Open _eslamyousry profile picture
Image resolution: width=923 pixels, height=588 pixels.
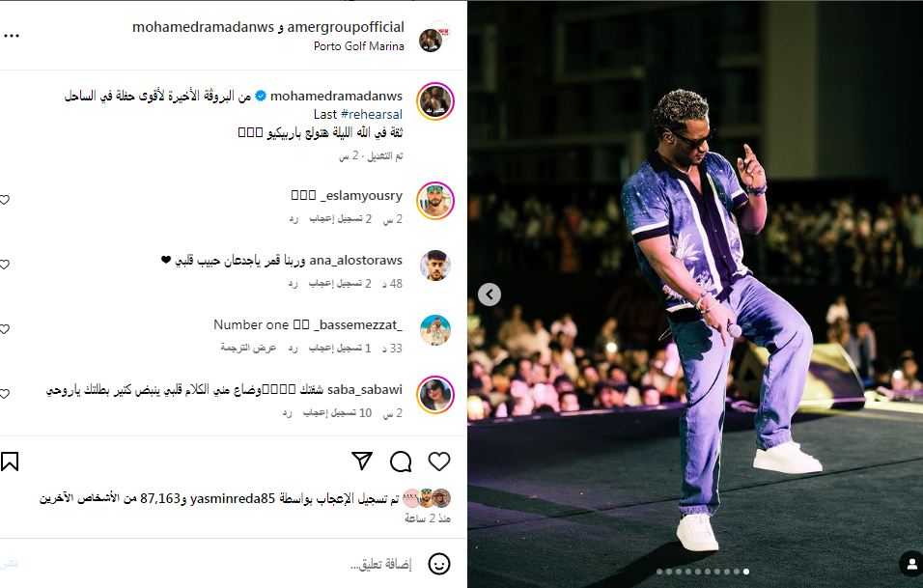click(435, 201)
